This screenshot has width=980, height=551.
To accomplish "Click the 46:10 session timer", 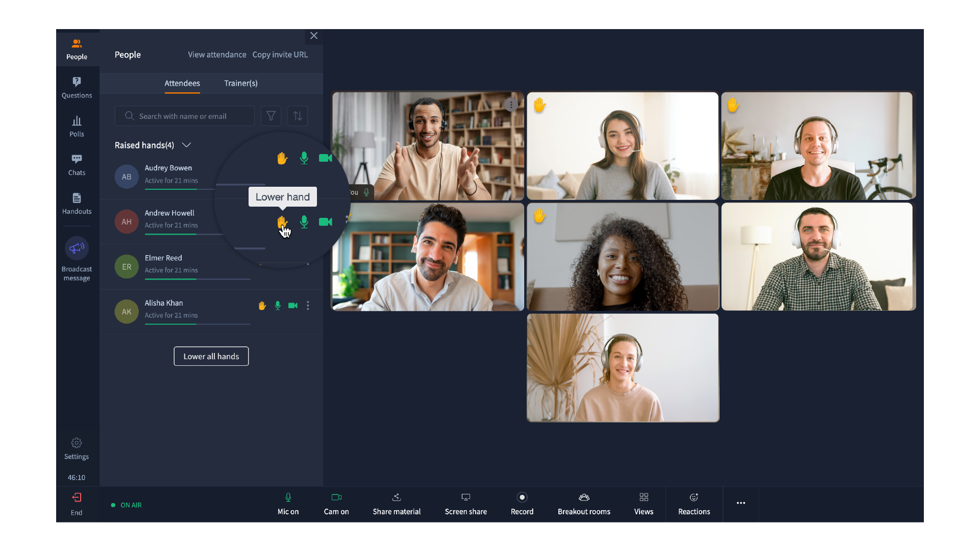I will [x=77, y=478].
